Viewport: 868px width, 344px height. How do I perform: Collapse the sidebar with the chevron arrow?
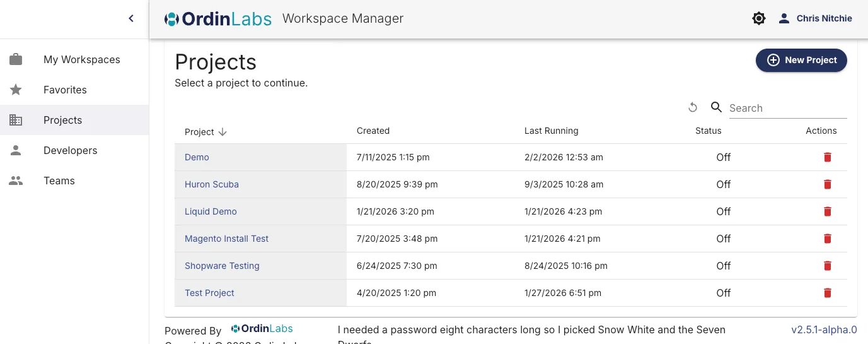(131, 19)
